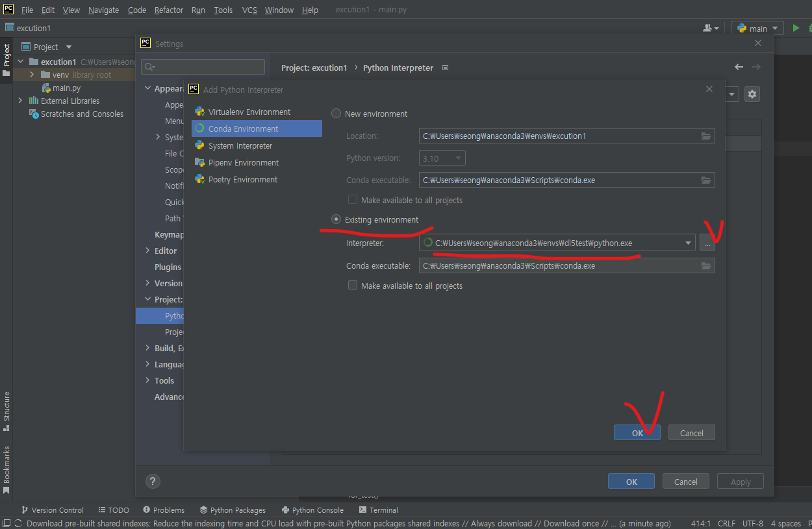Open the Problems tool window
812x529 pixels.
(x=164, y=510)
